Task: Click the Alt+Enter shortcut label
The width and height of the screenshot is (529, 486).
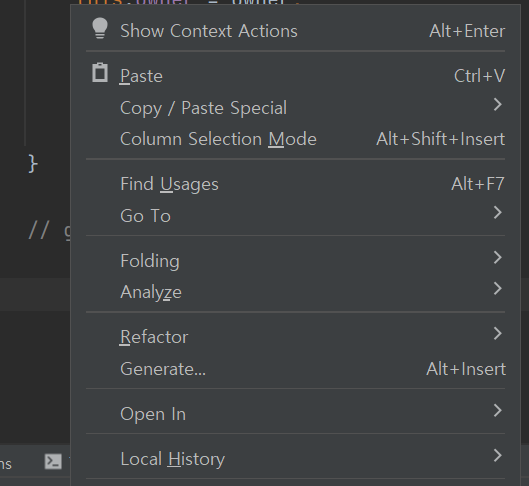Action: pos(467,31)
